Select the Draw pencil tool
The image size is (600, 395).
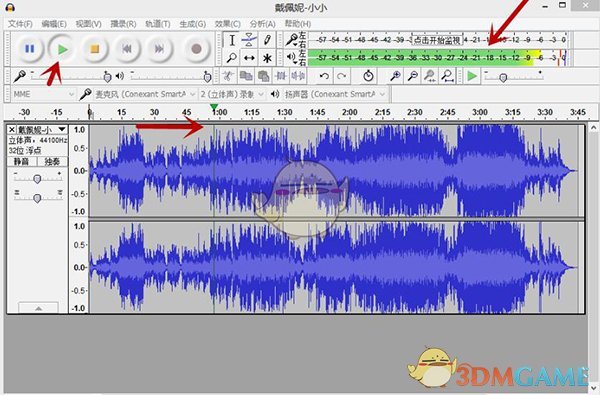click(267, 40)
